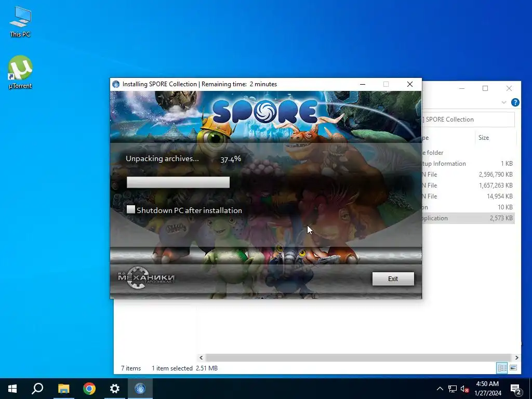
Task: Switch Explorer to large icons view
Action: click(x=513, y=368)
